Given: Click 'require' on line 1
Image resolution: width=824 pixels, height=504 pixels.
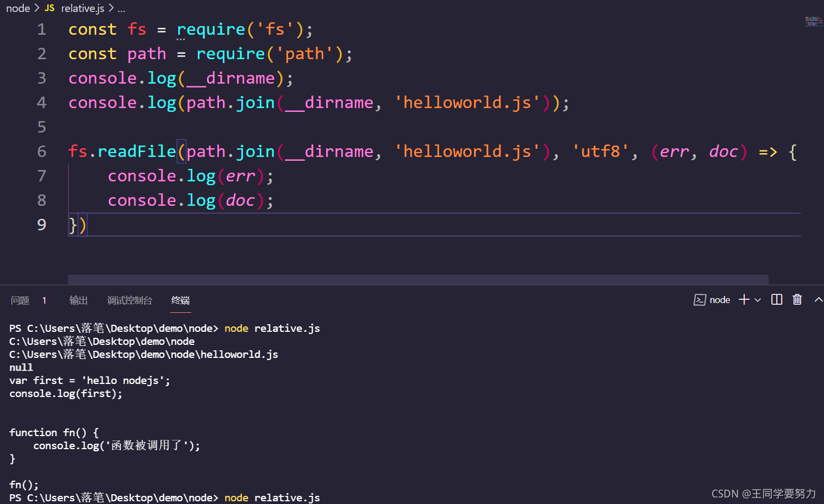Looking at the screenshot, I should (x=211, y=29).
